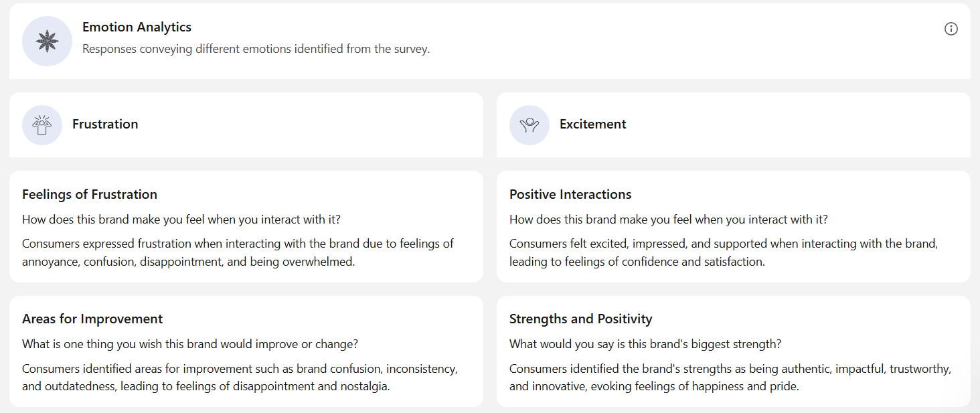Screen dimensions: 980x413
Task: Open the Strengths and Positivity card
Action: [x=734, y=351]
